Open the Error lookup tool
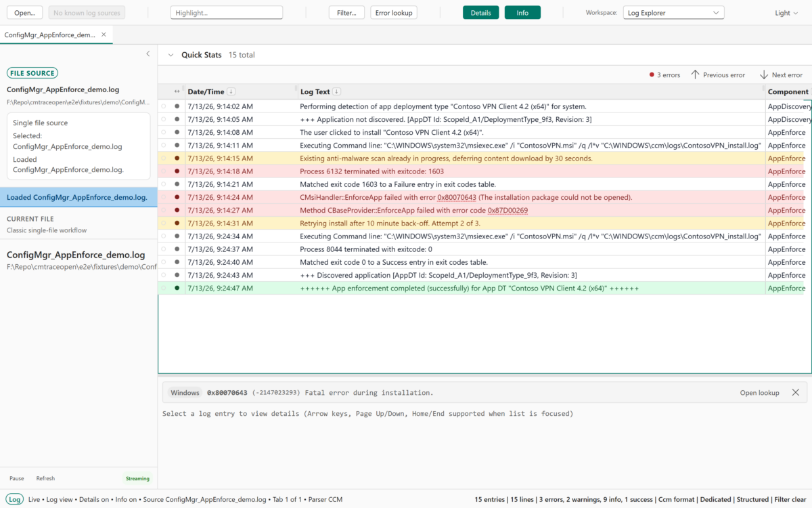This screenshot has width=812, height=508. tap(394, 13)
